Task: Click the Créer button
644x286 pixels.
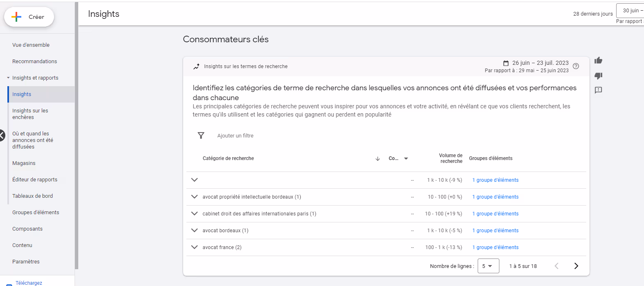Action: coord(29,17)
